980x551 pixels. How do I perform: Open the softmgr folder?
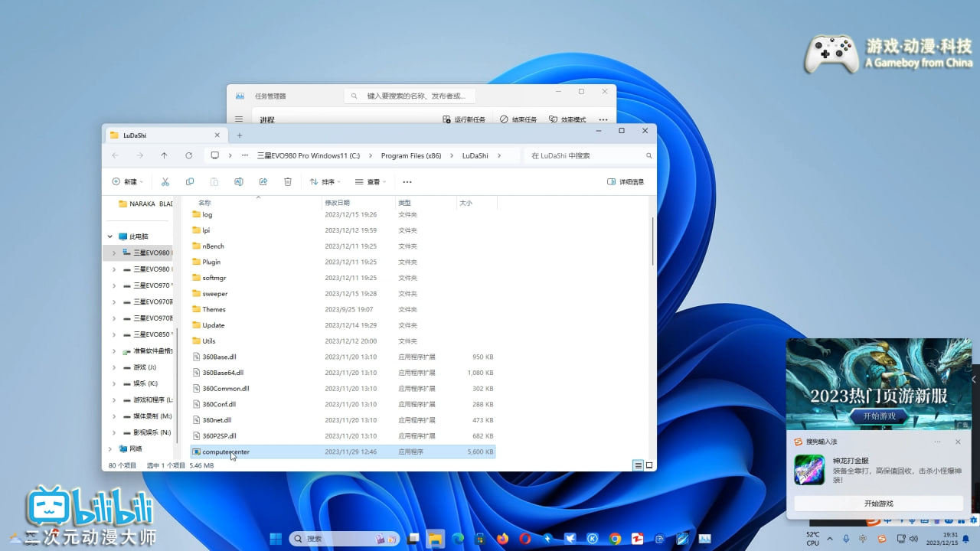click(x=214, y=278)
